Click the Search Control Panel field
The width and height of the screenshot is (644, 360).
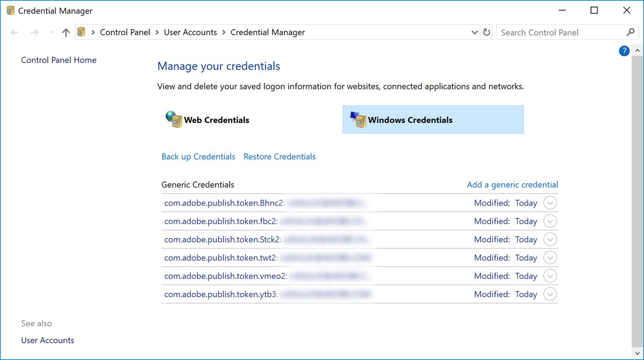(560, 32)
